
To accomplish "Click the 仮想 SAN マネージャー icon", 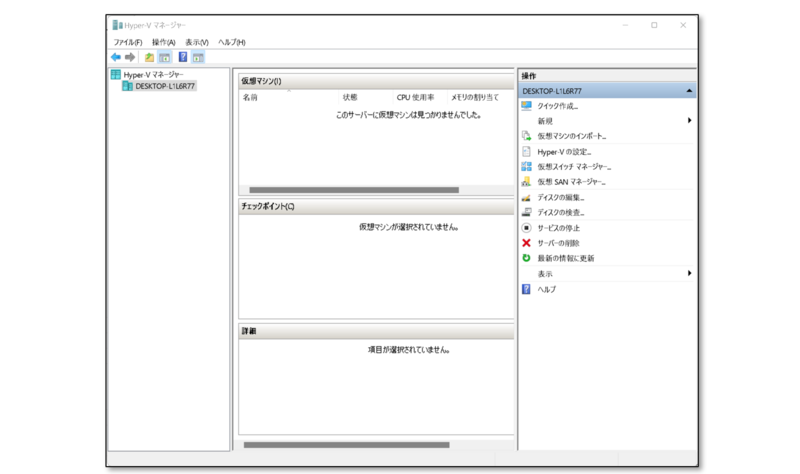I will [527, 182].
